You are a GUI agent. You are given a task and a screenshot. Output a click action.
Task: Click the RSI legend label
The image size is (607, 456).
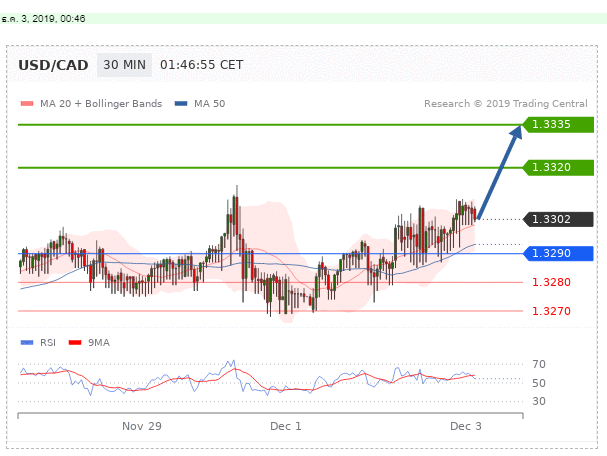click(48, 343)
